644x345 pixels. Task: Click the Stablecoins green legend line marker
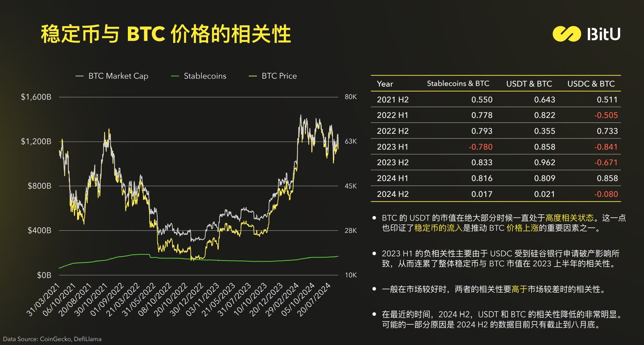tap(175, 76)
